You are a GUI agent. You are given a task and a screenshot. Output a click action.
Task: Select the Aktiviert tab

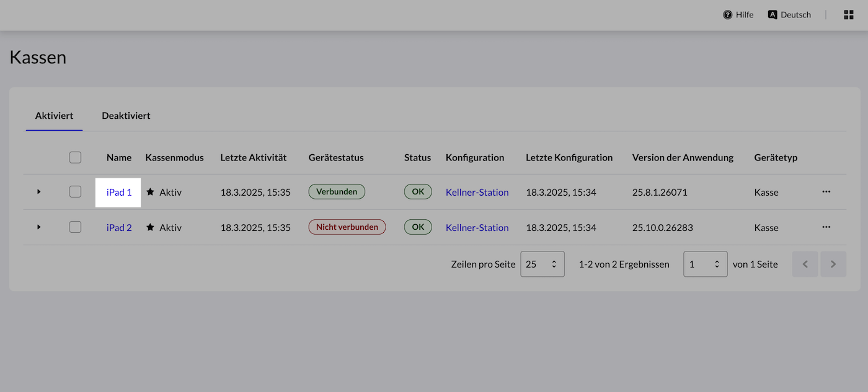click(54, 116)
